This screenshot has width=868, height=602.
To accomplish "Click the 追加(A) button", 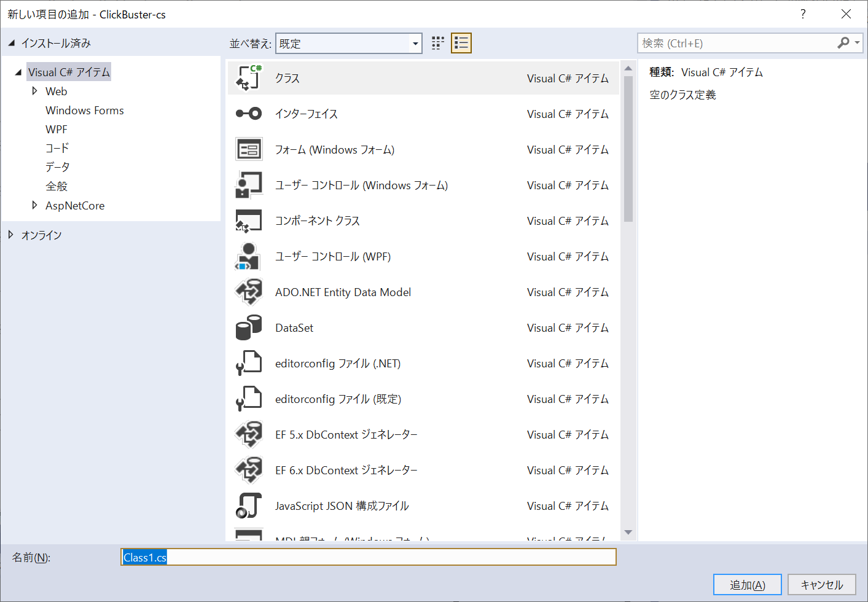I will pyautogui.click(x=748, y=585).
